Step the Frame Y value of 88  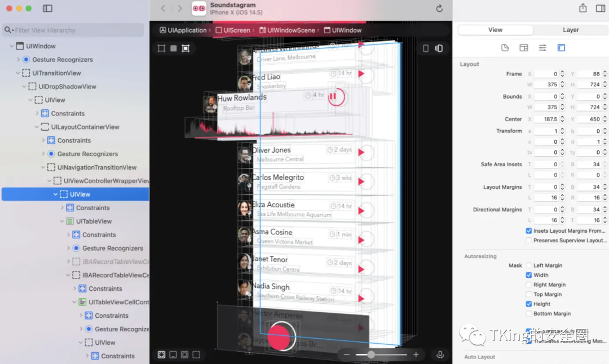tap(604, 74)
